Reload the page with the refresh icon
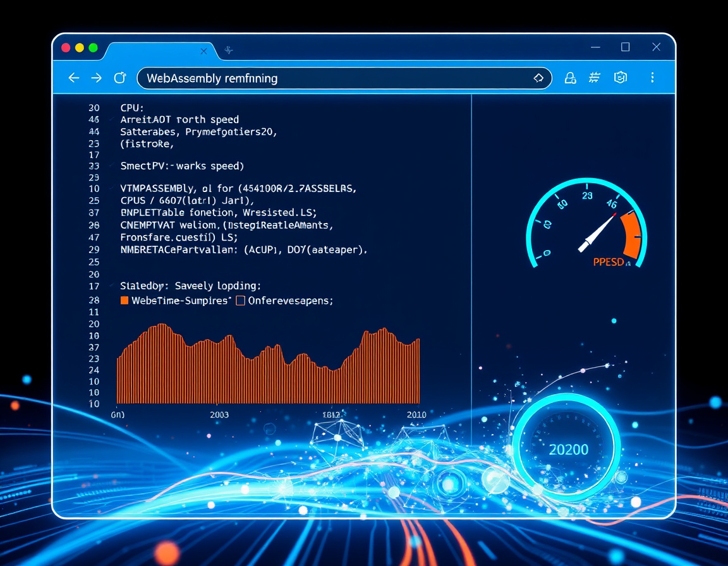 pos(120,78)
